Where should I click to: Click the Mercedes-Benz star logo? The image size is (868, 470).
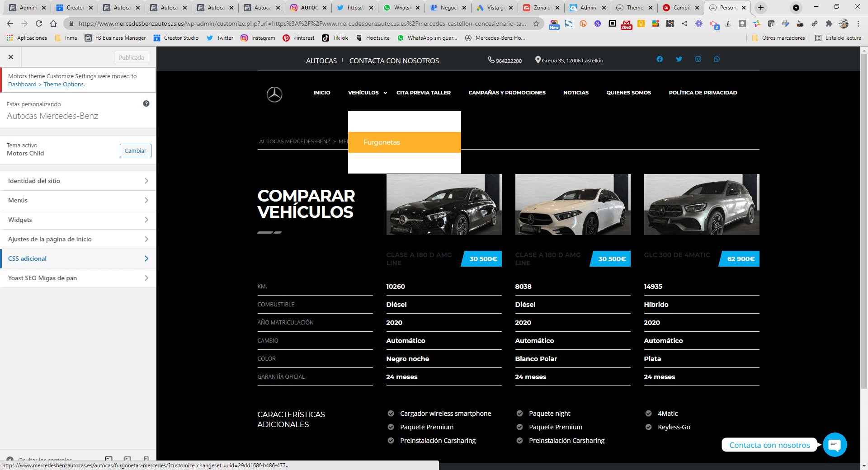274,94
